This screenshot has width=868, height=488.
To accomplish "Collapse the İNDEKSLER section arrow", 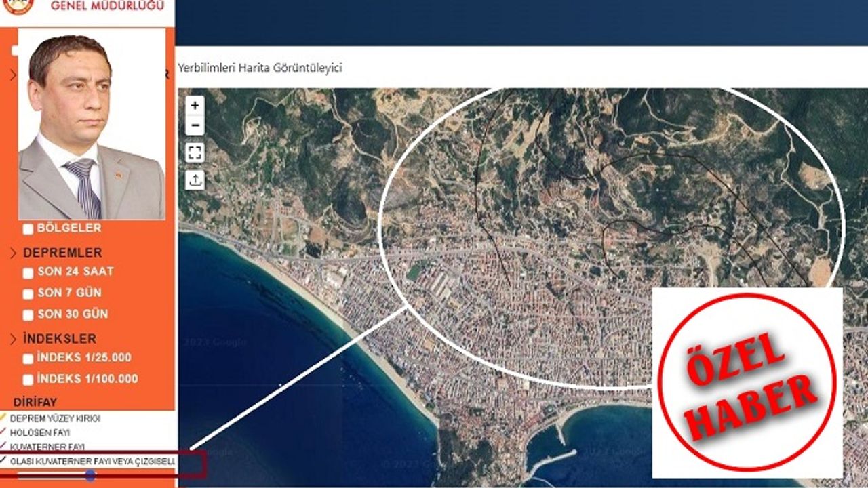I will pyautogui.click(x=13, y=339).
